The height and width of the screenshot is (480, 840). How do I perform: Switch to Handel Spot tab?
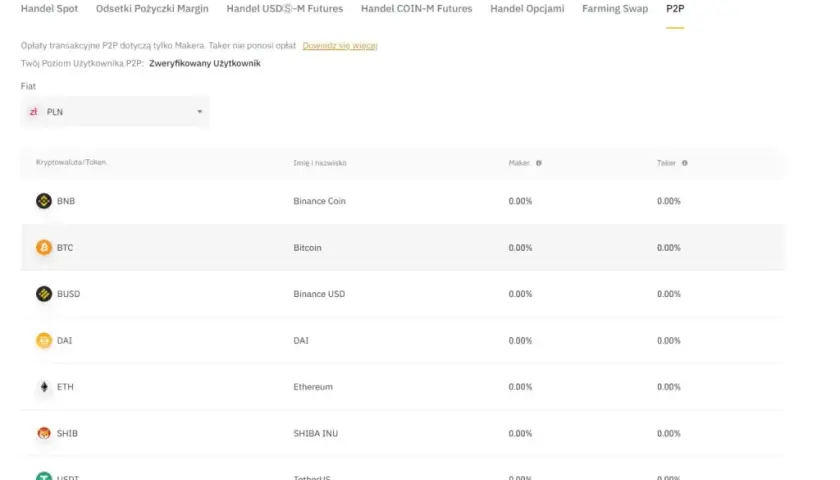click(x=49, y=9)
